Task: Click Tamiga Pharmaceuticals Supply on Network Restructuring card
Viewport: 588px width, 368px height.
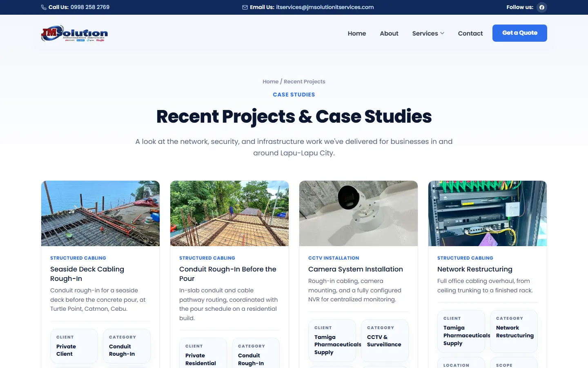Action: [x=467, y=335]
